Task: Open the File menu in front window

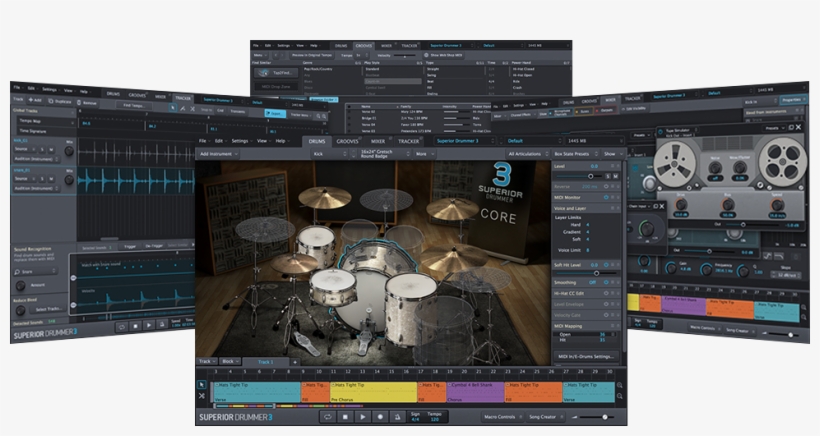Action: point(203,141)
